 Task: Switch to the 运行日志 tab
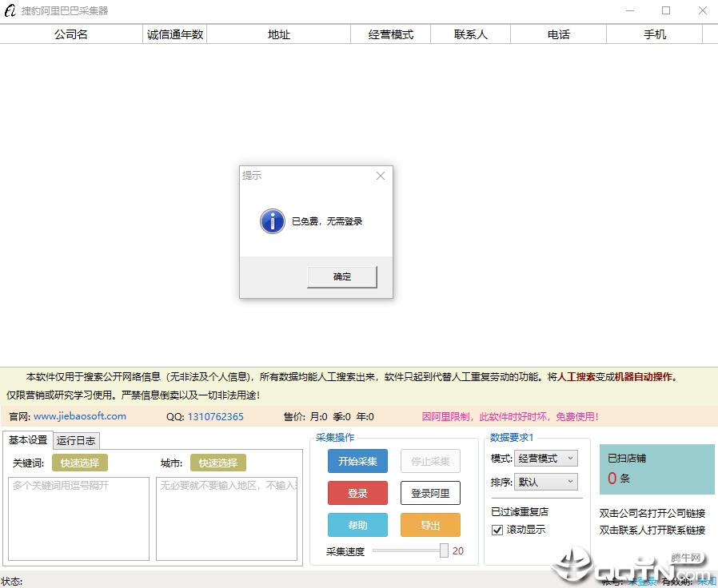coord(76,441)
